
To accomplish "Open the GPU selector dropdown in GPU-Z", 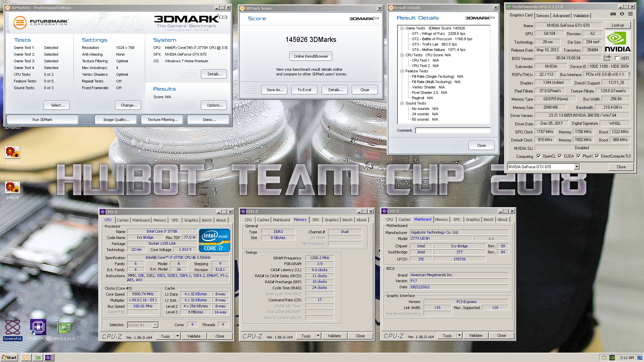I will click(x=577, y=167).
